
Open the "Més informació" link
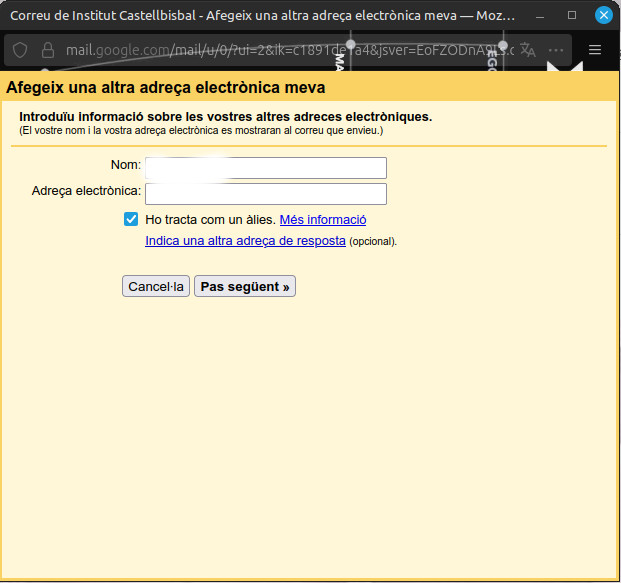pos(322,220)
